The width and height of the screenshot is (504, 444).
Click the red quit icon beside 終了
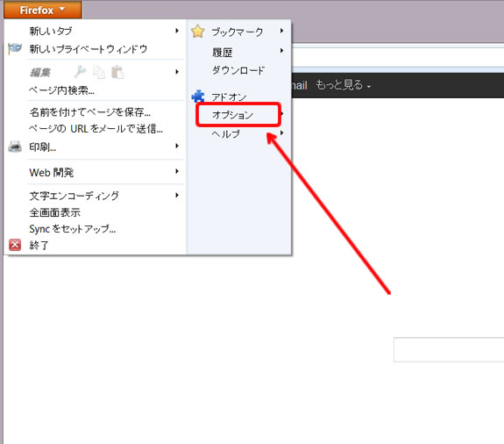point(15,245)
